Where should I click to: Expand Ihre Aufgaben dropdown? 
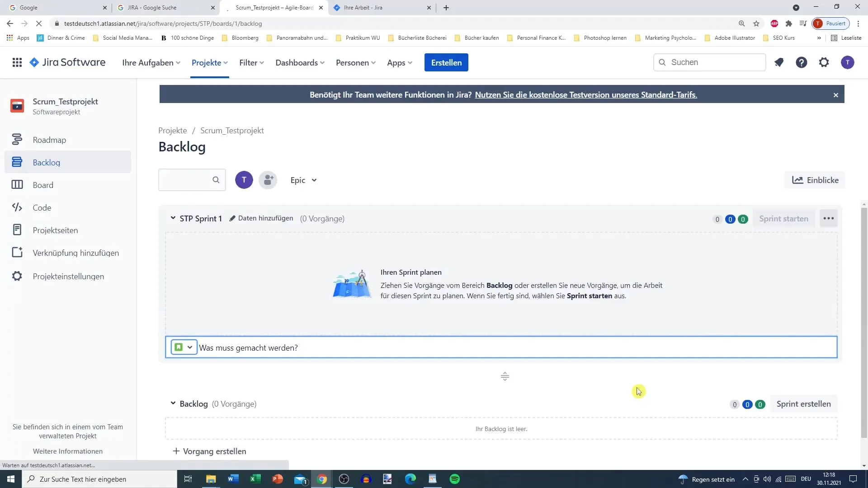151,63
